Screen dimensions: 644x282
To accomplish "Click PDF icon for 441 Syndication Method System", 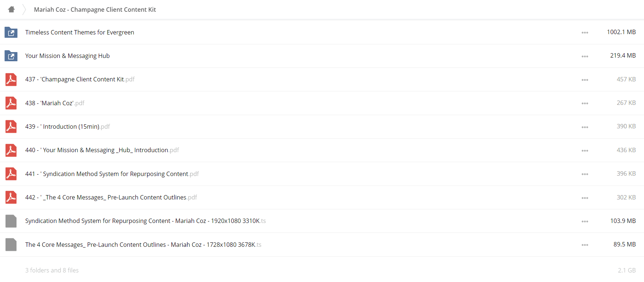I will tap(11, 174).
